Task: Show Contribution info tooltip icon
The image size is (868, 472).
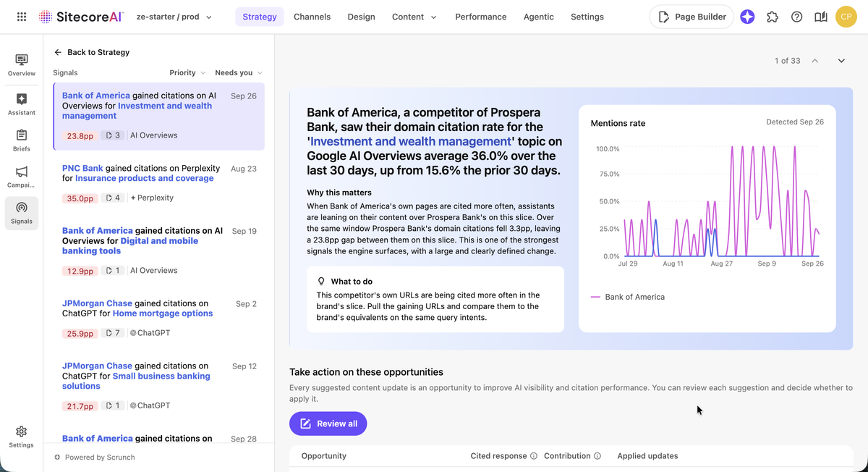Action: [x=597, y=456]
